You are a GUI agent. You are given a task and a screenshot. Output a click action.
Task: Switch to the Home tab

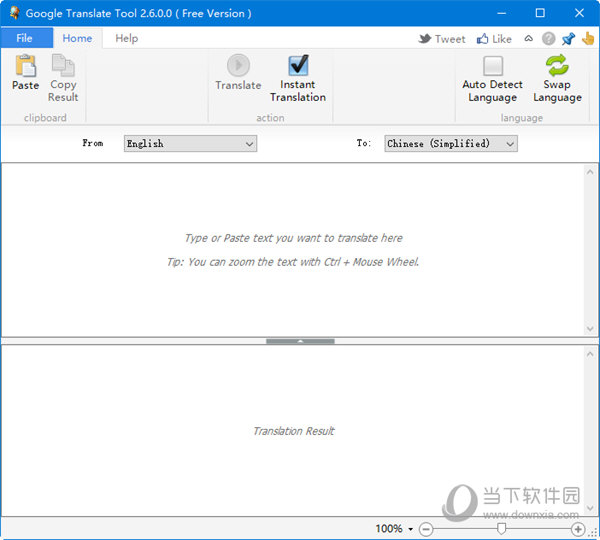click(77, 38)
